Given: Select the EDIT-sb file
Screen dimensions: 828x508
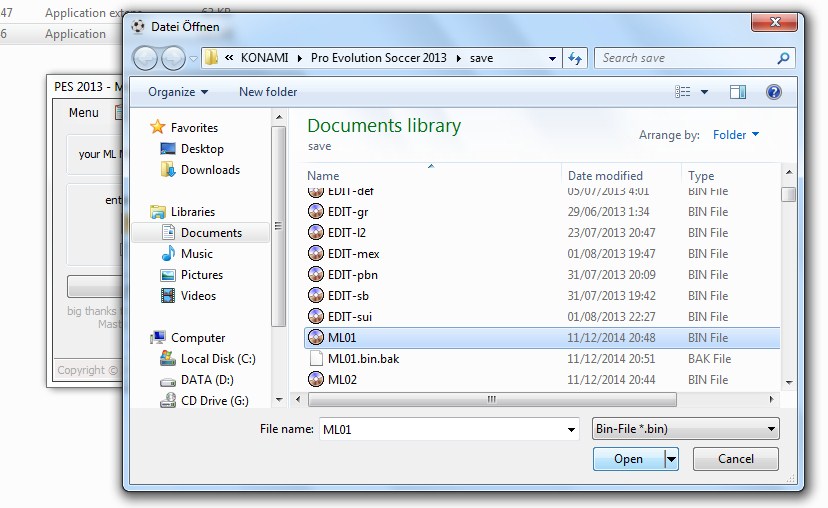Looking at the screenshot, I should tap(542, 296).
